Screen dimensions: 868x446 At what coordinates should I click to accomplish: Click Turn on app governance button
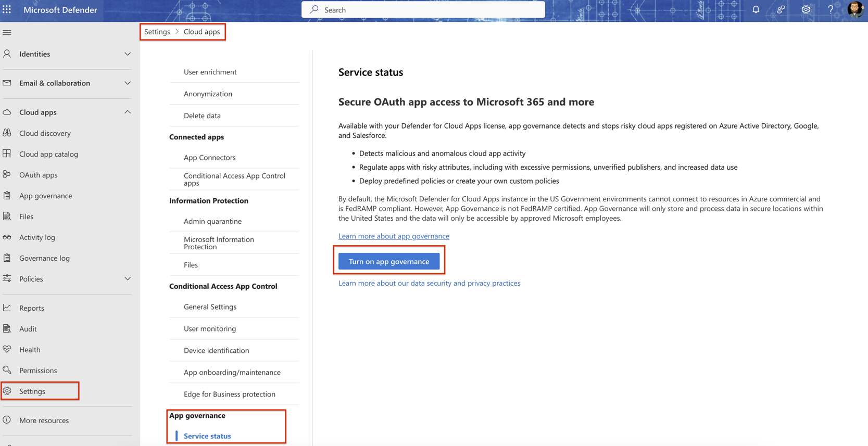389,261
